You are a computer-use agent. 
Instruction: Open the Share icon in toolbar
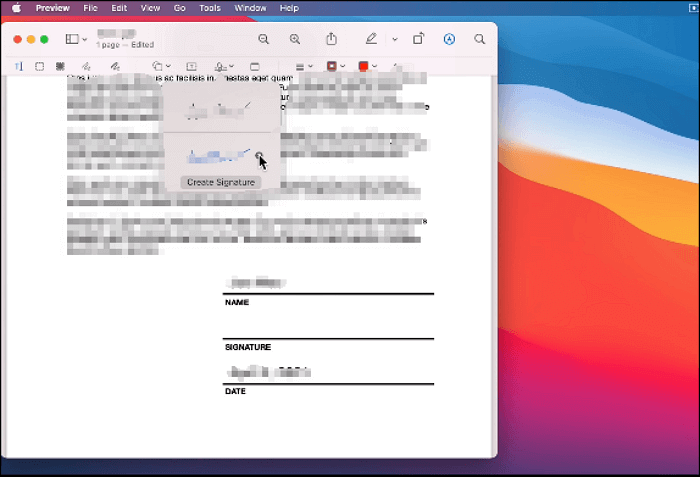[x=332, y=39]
